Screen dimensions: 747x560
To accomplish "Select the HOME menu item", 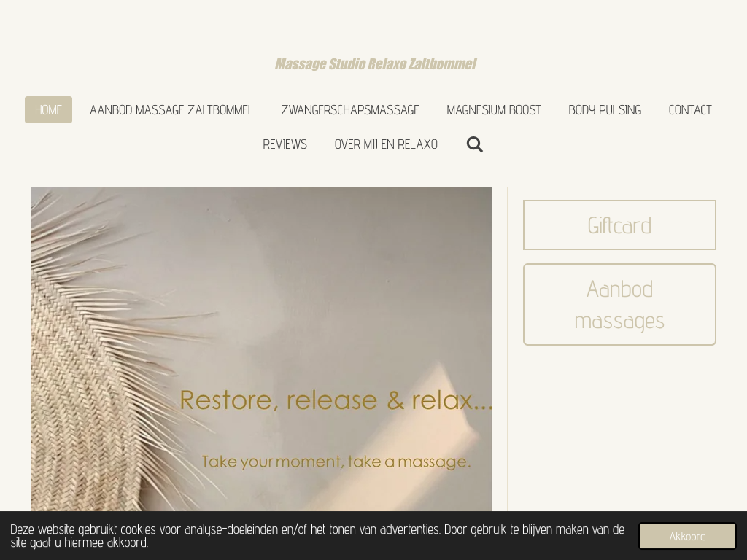I will pos(49,110).
